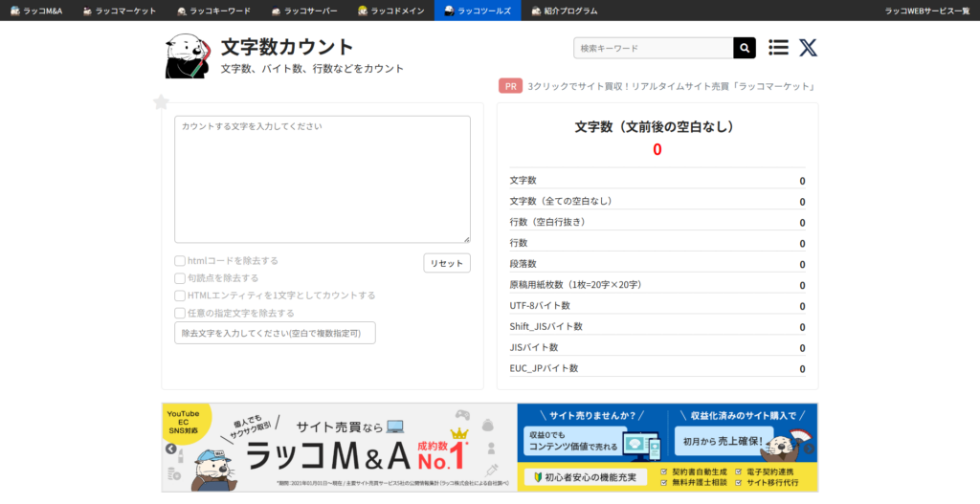This screenshot has width=980, height=504.
Task: Focus the 検索キーワード search field
Action: point(653,48)
